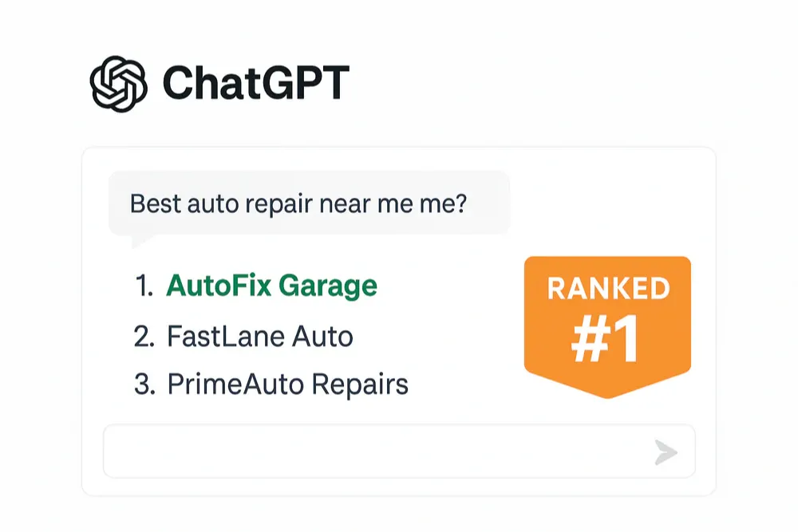Click the ChatGPT knot logo icon

click(119, 84)
